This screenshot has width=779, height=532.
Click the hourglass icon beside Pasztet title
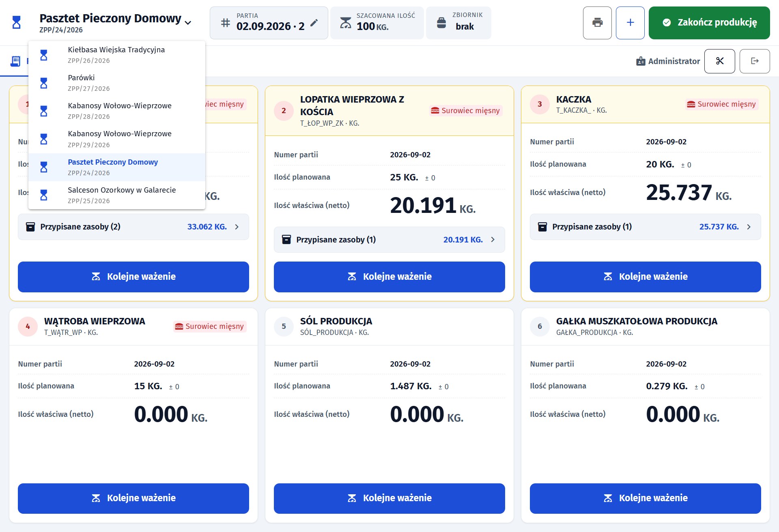tap(17, 22)
